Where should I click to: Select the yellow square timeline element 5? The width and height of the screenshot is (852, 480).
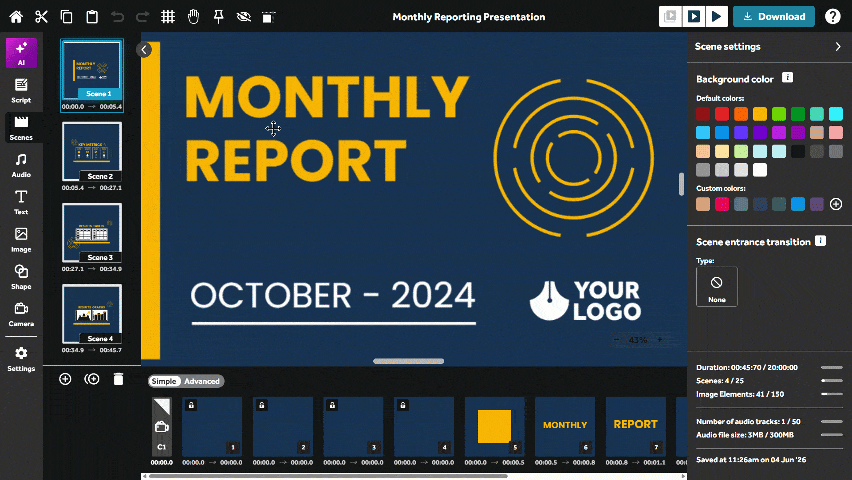494,427
